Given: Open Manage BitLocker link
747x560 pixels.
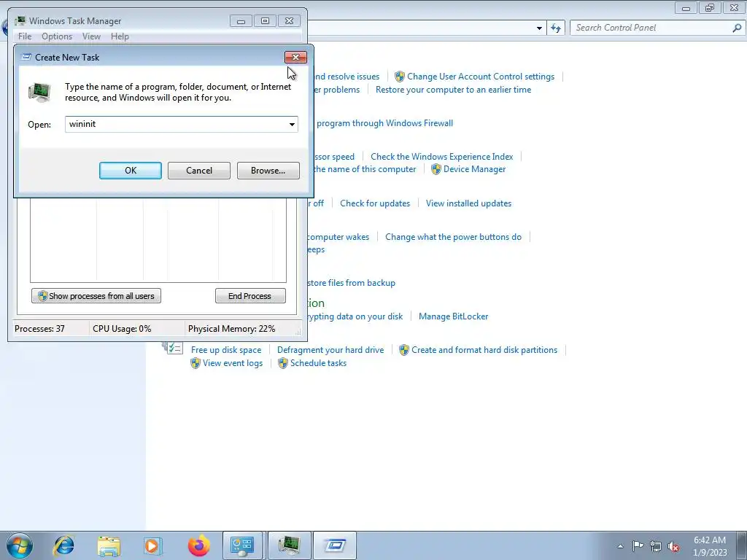Looking at the screenshot, I should (453, 316).
